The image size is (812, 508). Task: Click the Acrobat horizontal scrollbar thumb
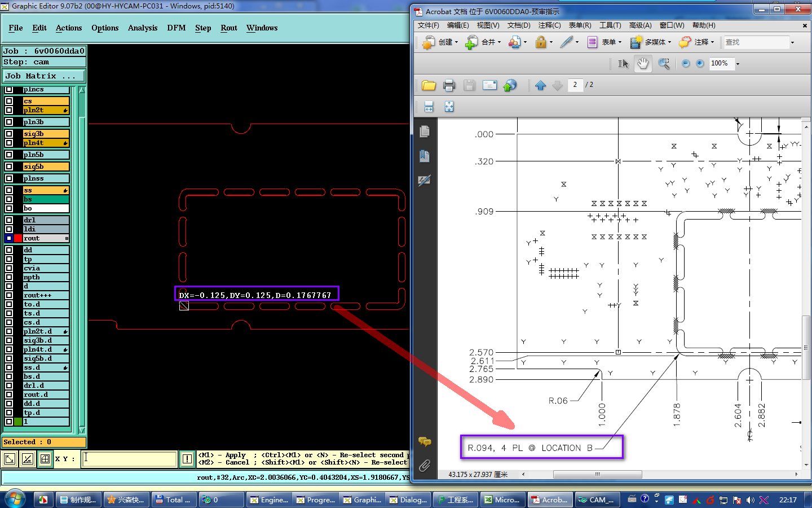[598, 474]
